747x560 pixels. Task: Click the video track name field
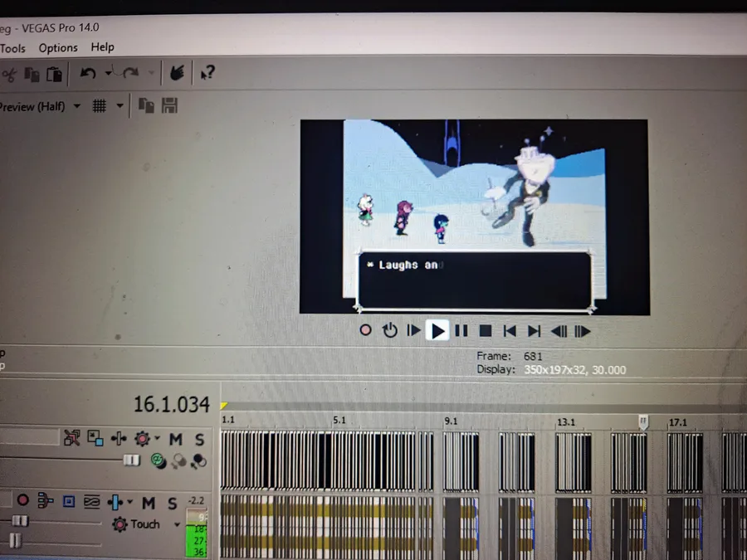(x=30, y=437)
